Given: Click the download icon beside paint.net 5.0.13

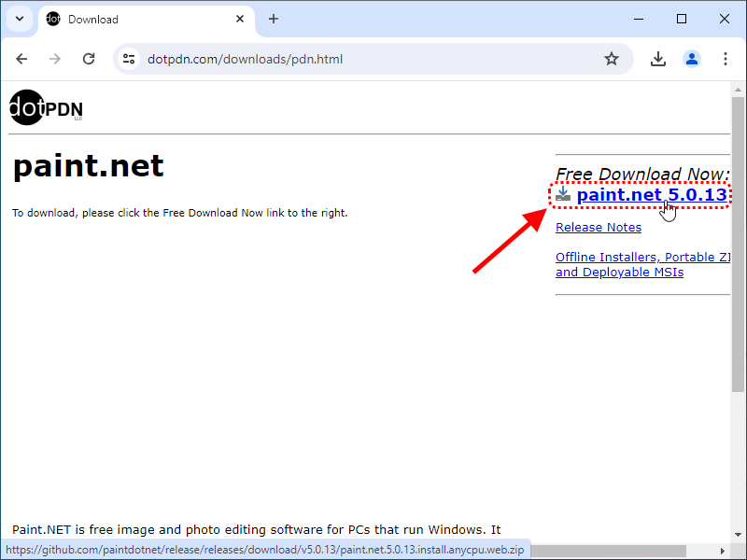Looking at the screenshot, I should [563, 194].
